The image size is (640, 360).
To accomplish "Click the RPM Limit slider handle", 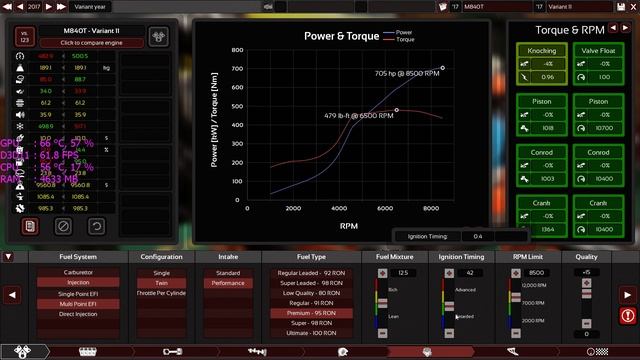I will 516,297.
